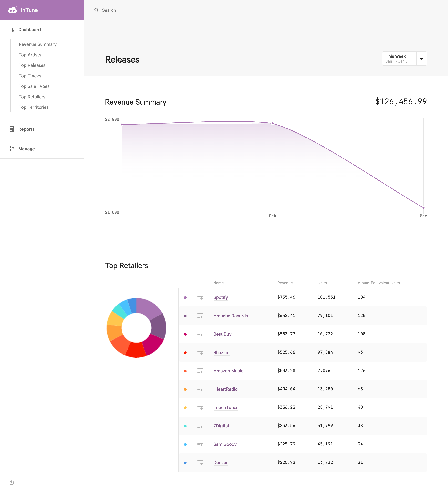
Task: Click the add-to-list icon for iHeartRadio
Action: coord(200,389)
